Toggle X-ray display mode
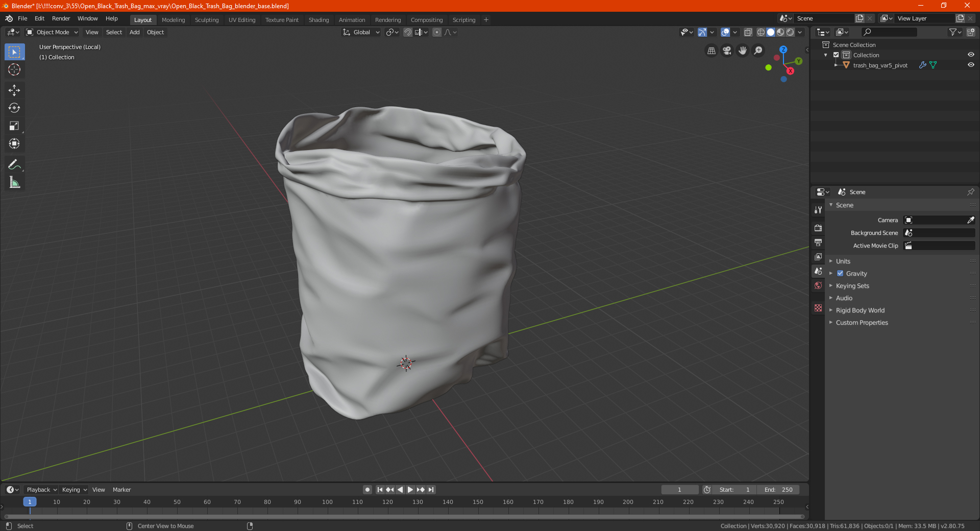This screenshot has width=980, height=531. 748,32
